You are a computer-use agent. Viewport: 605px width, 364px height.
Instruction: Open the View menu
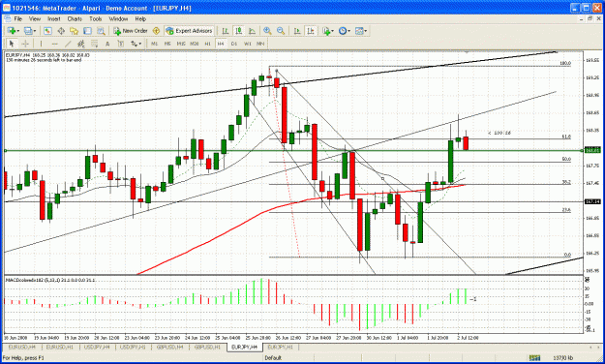click(x=34, y=19)
